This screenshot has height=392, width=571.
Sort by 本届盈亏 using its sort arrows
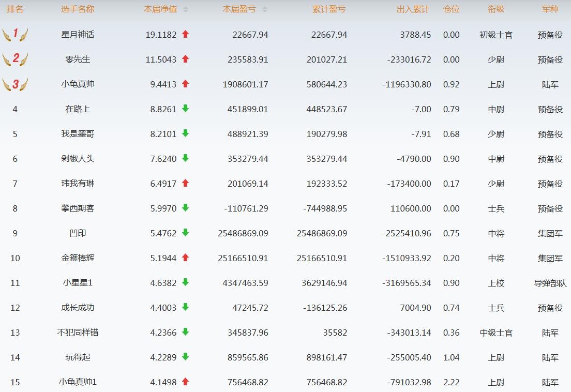coord(265,9)
